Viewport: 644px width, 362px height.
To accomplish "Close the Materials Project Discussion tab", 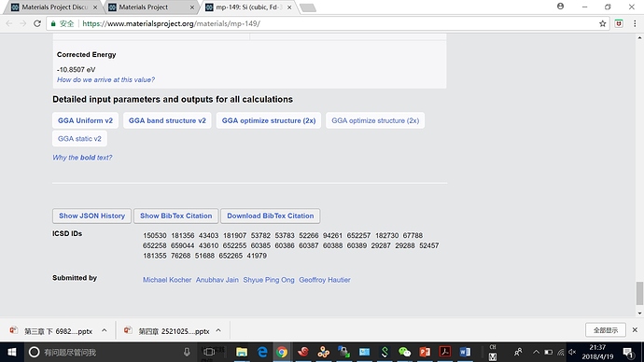I will 95,7.
